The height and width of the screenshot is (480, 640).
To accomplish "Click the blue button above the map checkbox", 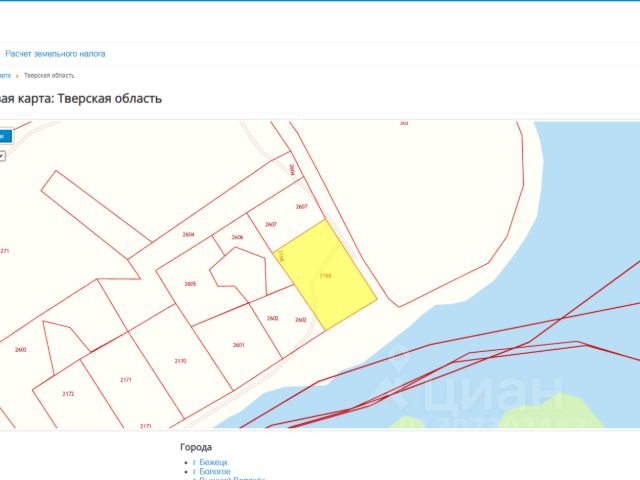I will pos(5,136).
